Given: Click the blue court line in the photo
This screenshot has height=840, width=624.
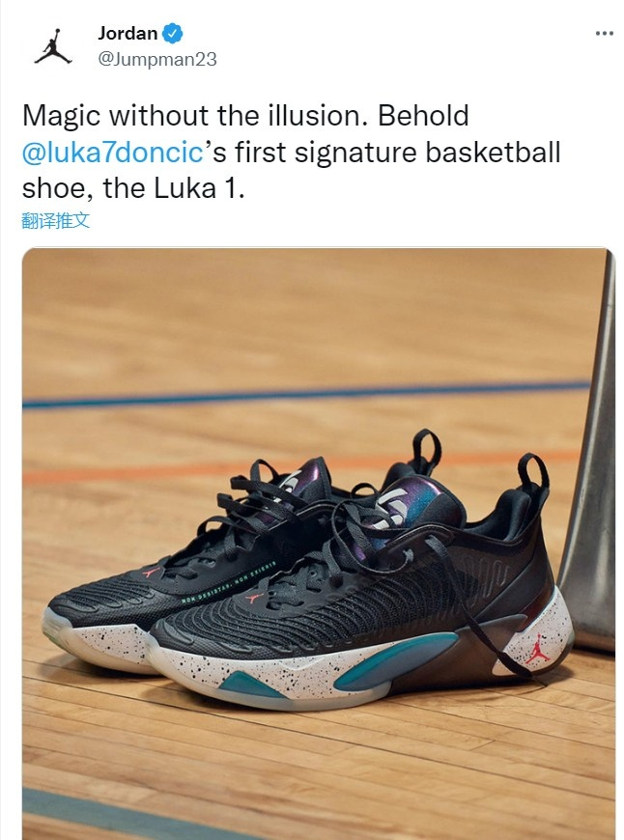Looking at the screenshot, I should tap(305, 394).
